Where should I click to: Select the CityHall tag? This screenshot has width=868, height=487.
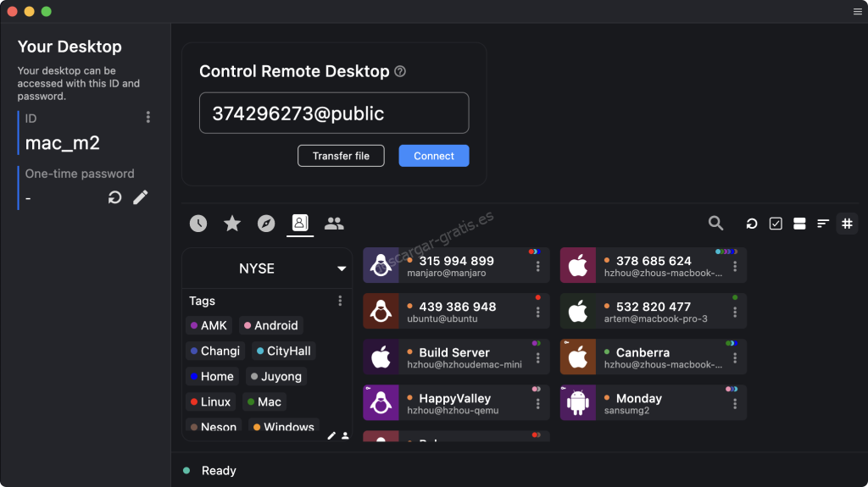click(283, 351)
